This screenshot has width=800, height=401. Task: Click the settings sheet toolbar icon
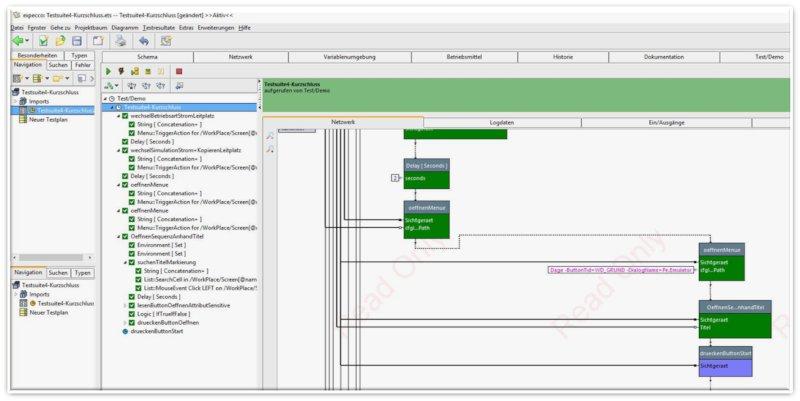tap(166, 41)
